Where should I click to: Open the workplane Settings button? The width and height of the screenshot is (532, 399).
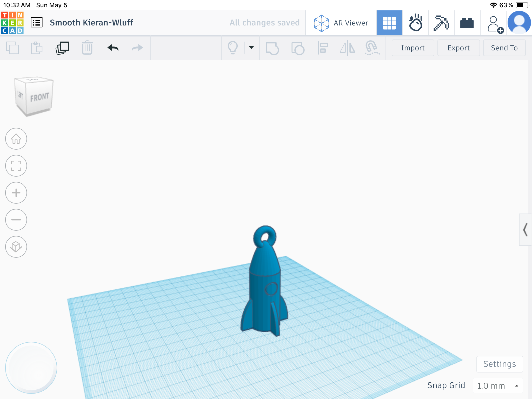pos(500,364)
